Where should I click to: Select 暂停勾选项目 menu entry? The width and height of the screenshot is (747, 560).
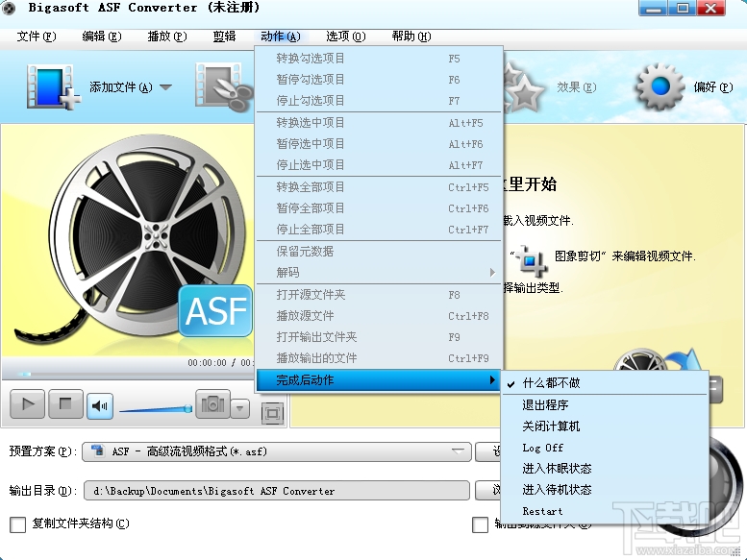(x=379, y=80)
